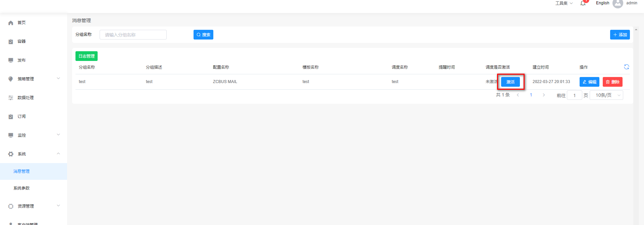The width and height of the screenshot is (644, 225).
Task: Click the 容器 clipboard icon
Action: [11, 42]
